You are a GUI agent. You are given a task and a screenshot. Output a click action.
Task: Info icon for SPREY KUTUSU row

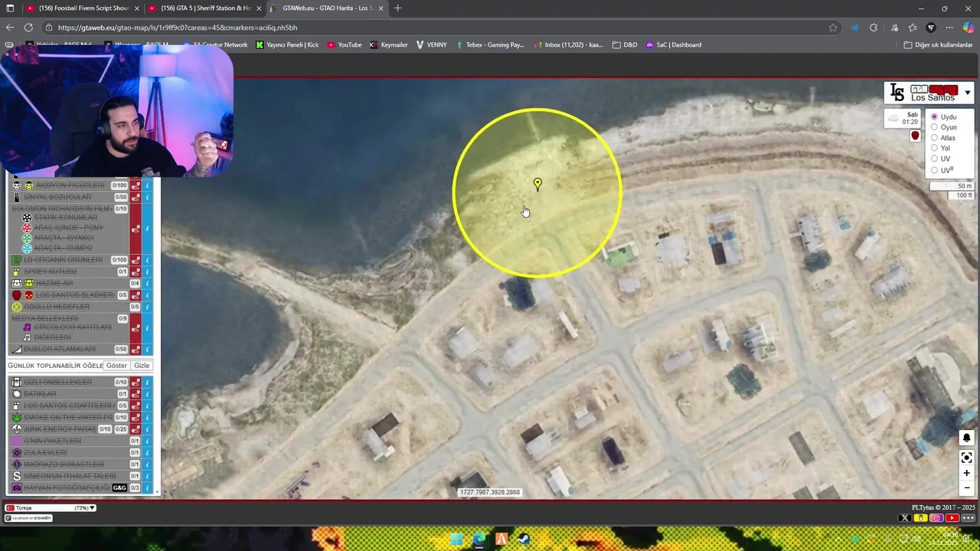(148, 272)
